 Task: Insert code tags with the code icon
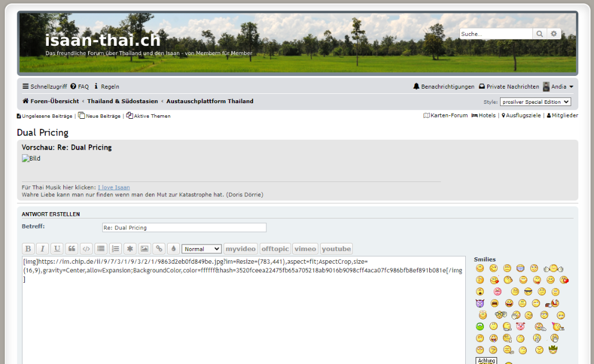86,249
